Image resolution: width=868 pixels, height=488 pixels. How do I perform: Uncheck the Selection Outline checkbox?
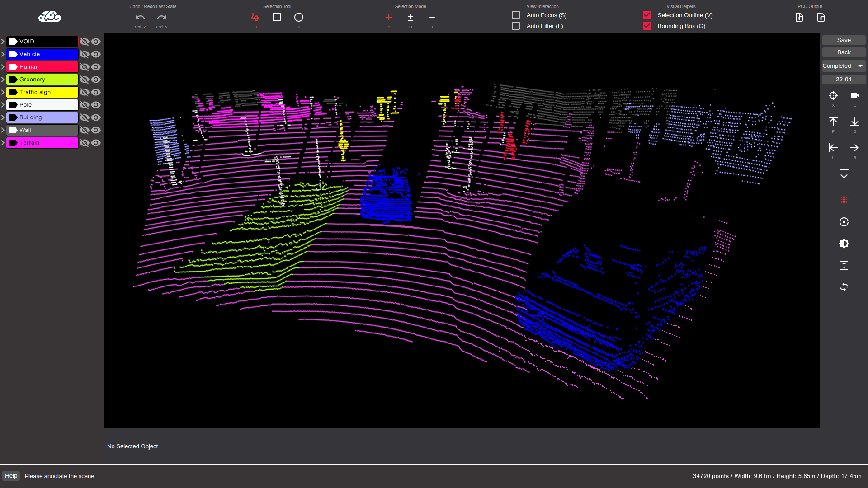pyautogui.click(x=647, y=15)
